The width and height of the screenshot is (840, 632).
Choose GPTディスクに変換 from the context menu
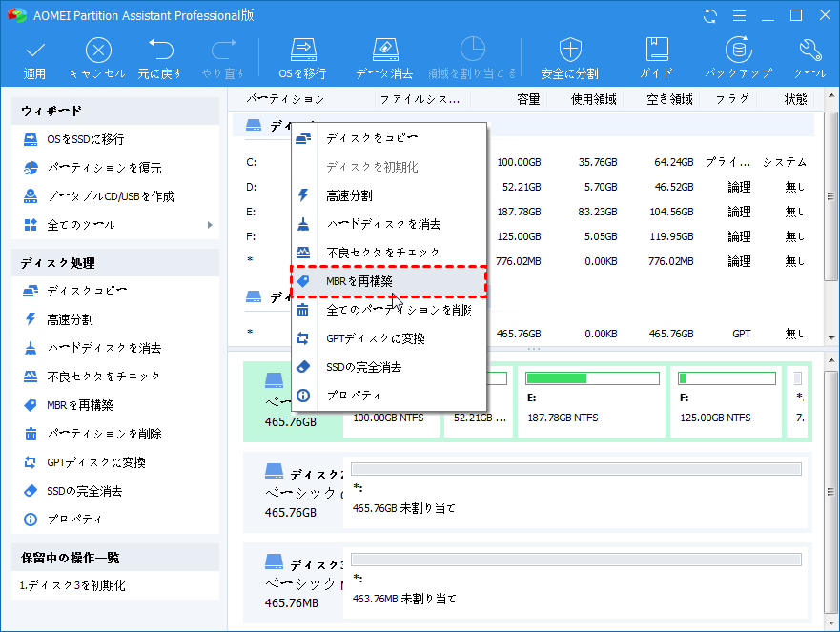point(389,338)
